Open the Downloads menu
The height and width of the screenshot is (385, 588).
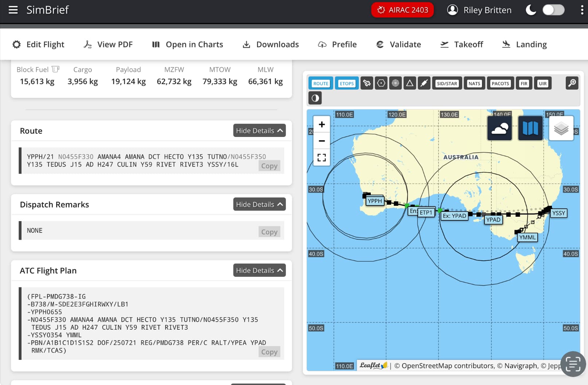pos(270,44)
